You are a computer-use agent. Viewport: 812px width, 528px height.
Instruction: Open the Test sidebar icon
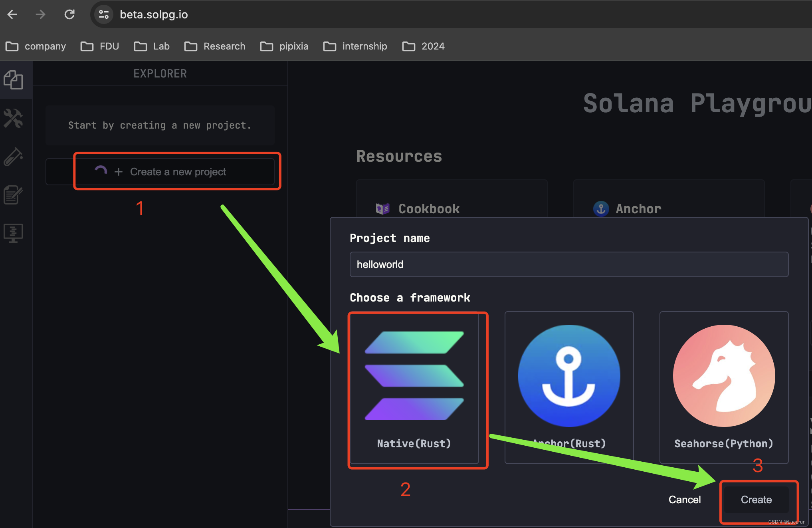(13, 157)
